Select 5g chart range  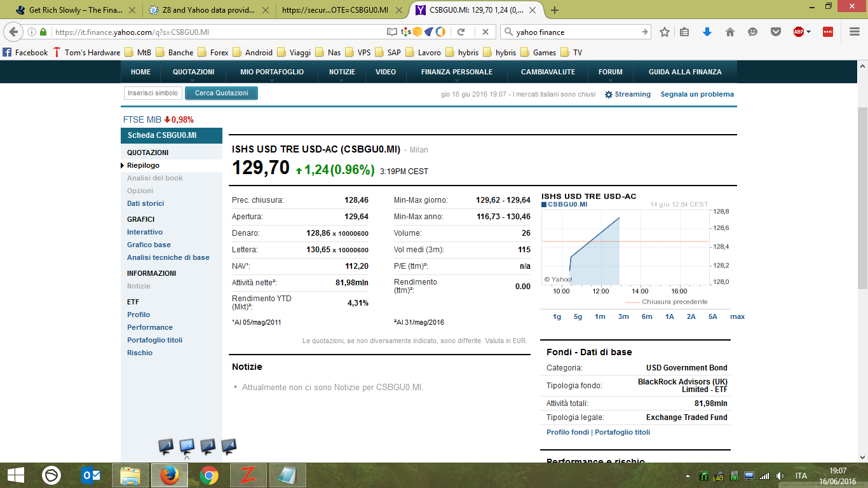pyautogui.click(x=578, y=316)
